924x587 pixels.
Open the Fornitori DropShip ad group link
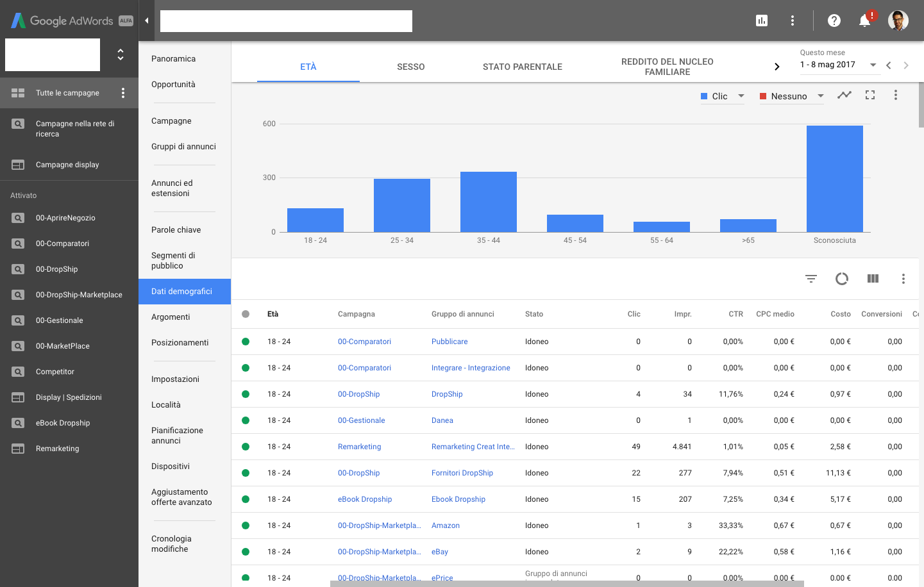click(462, 473)
